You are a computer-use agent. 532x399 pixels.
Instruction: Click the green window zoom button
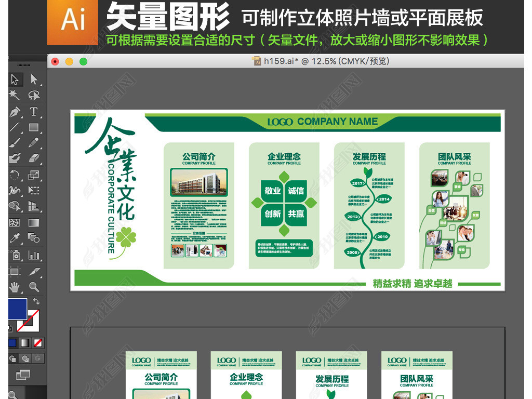pyautogui.click(x=83, y=61)
